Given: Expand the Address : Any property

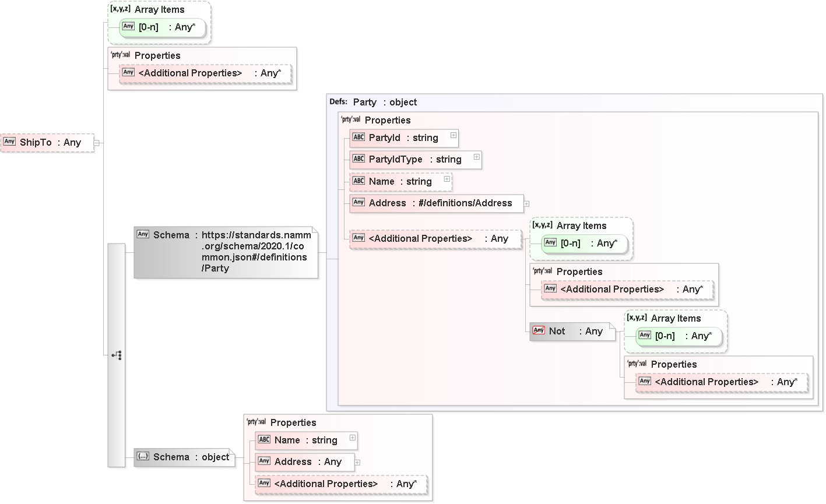Looking at the screenshot, I should [x=357, y=463].
